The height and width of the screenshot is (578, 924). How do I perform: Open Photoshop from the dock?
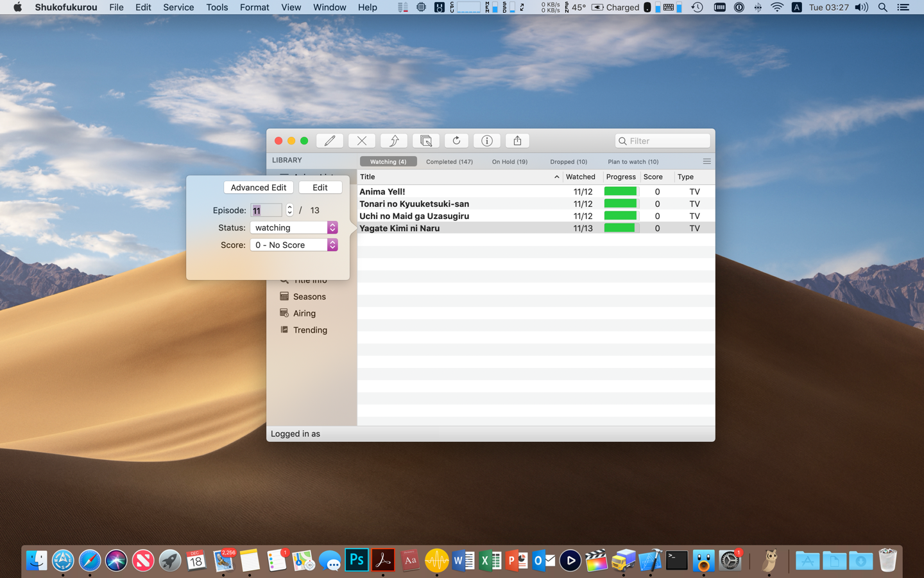click(357, 560)
